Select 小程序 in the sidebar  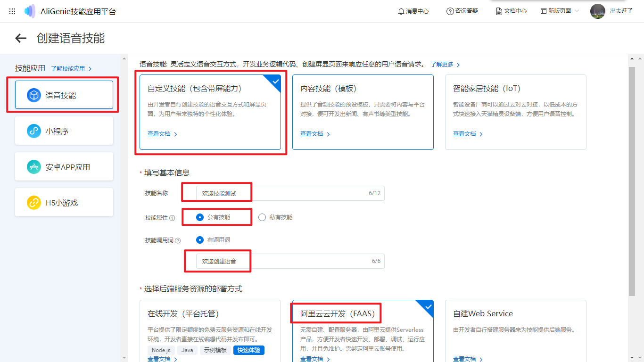[x=64, y=131]
